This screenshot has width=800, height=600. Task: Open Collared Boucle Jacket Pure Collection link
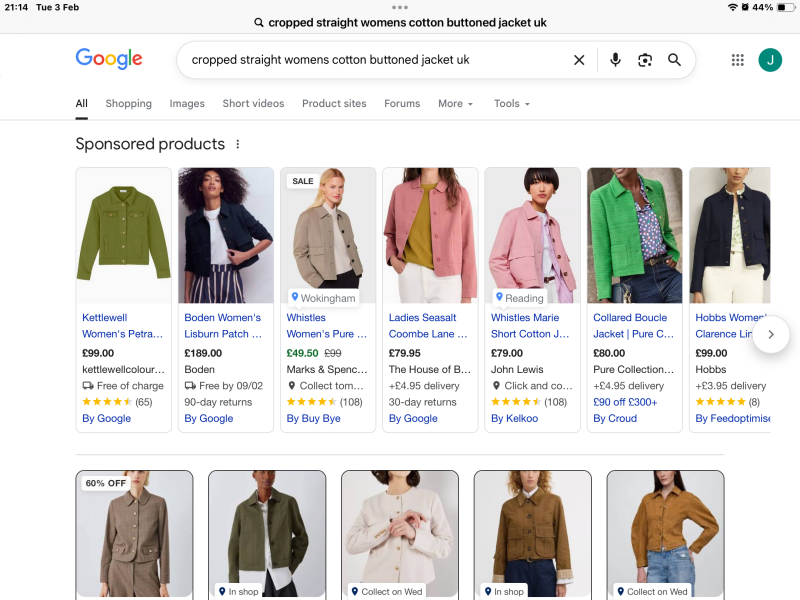tap(633, 326)
